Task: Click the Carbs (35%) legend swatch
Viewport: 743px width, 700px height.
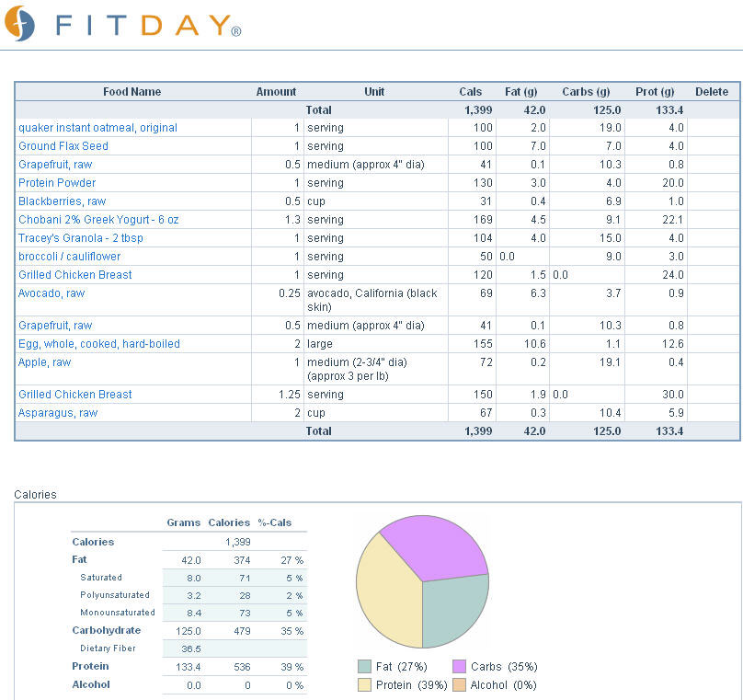Action: click(459, 666)
